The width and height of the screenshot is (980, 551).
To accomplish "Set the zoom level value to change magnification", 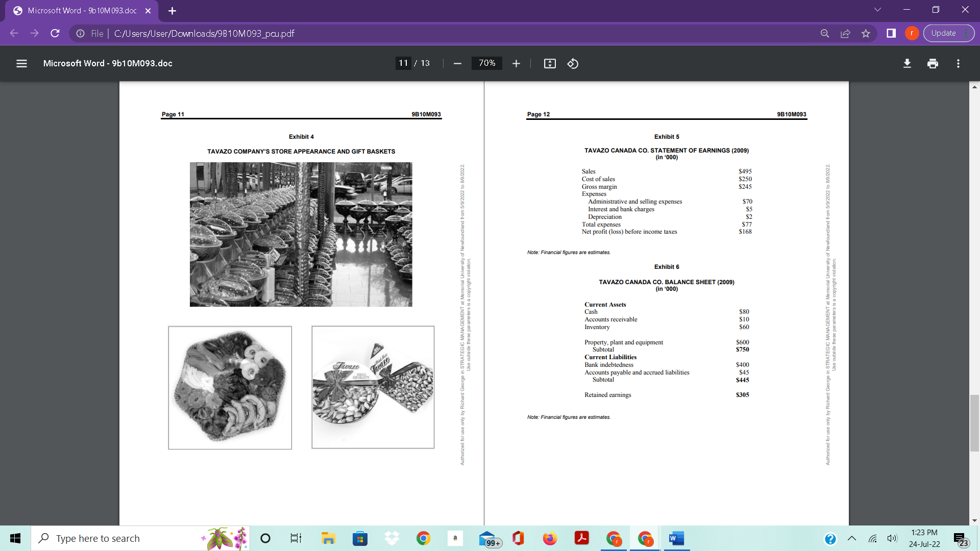I will 486,63.
